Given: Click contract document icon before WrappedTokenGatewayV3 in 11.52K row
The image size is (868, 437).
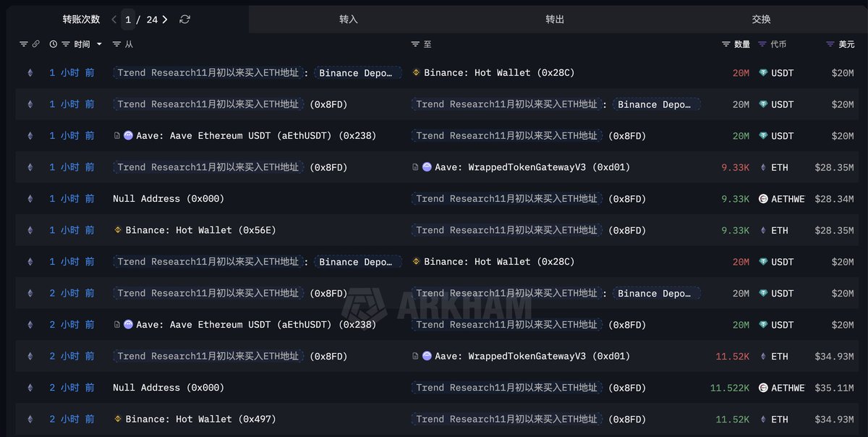Looking at the screenshot, I should pos(415,356).
